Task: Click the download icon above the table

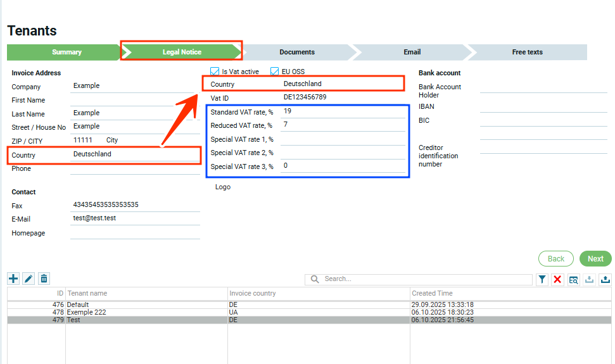Action: 589,279
